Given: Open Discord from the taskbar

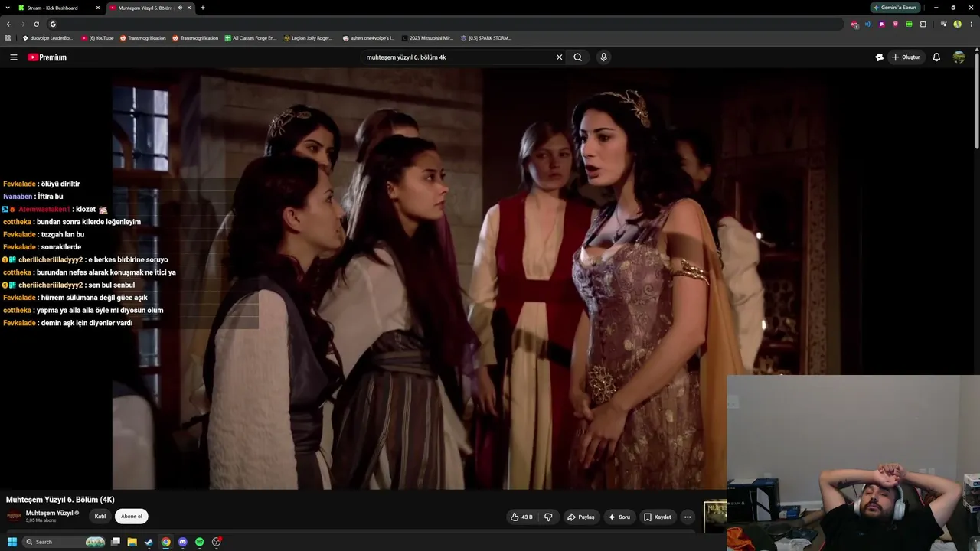Looking at the screenshot, I should [182, 542].
